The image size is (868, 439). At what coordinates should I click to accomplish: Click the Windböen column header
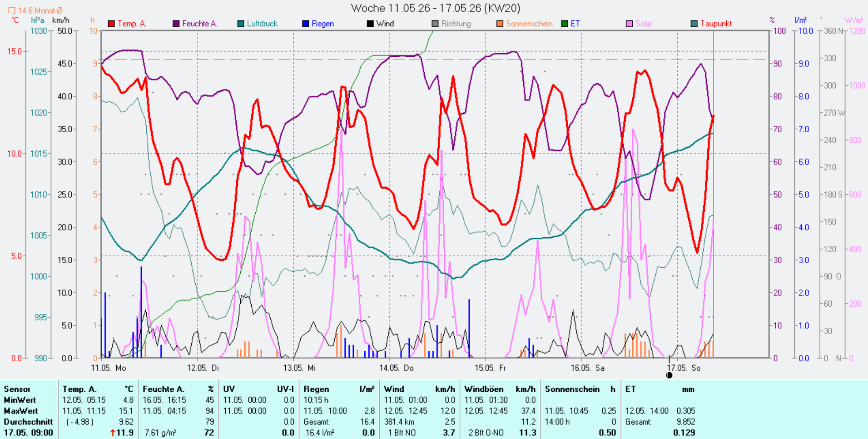[x=484, y=389]
